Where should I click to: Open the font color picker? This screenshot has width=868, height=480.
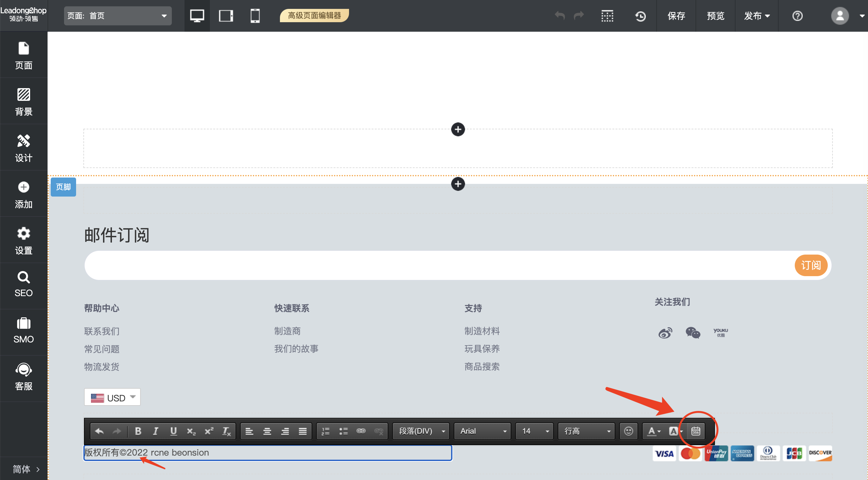[x=654, y=431]
